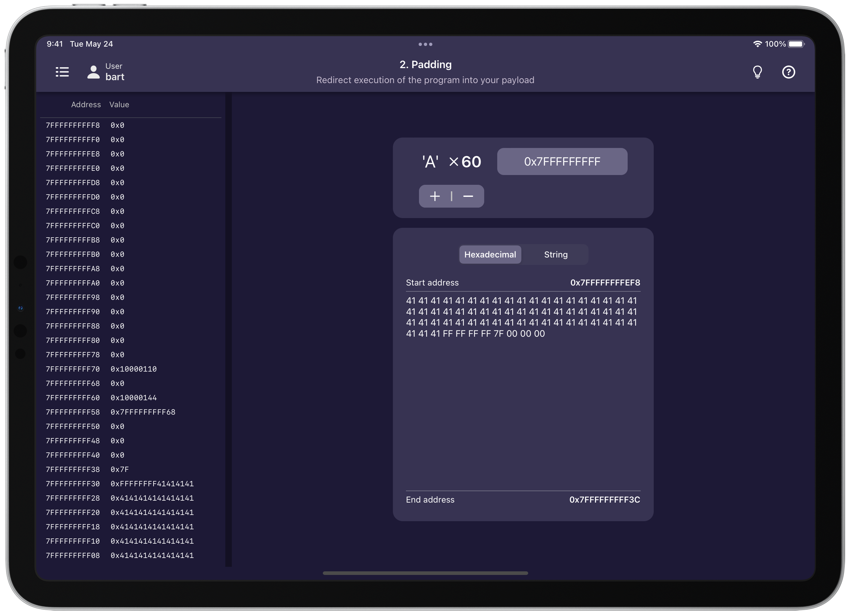Edit the 0x7FFFFFFFFF address field

562,162
